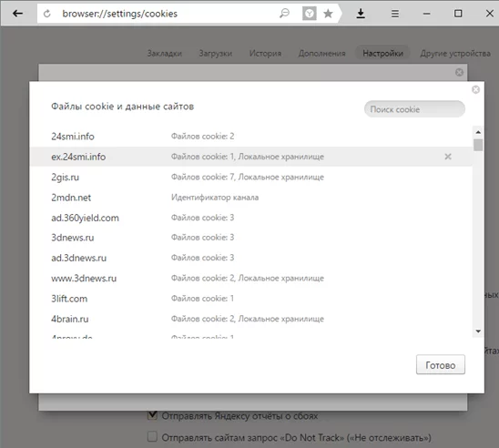Click the Yandex Y icon in address bar

click(x=309, y=14)
